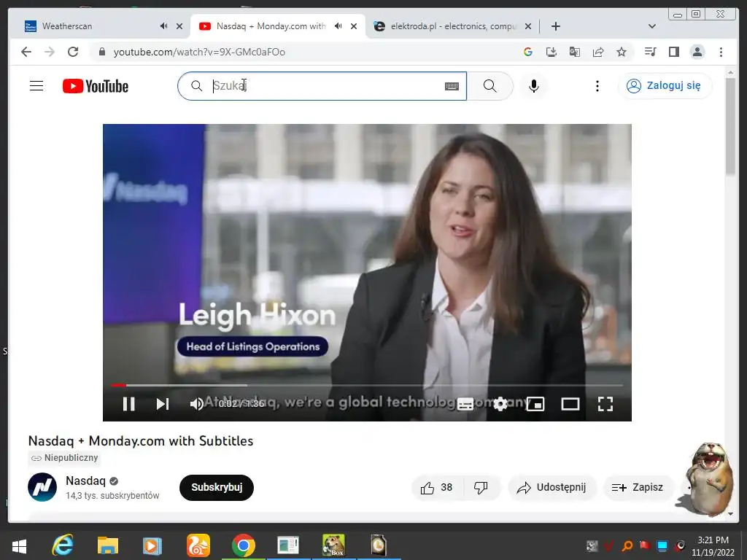Click the install app icon in address bar
The width and height of the screenshot is (747, 560).
551,52
